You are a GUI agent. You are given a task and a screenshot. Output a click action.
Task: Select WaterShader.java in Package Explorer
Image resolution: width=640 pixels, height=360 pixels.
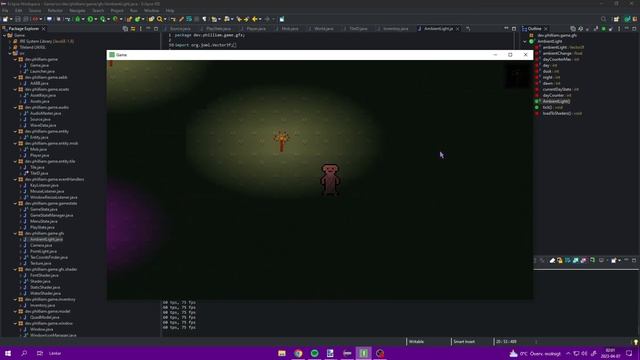click(x=45, y=293)
